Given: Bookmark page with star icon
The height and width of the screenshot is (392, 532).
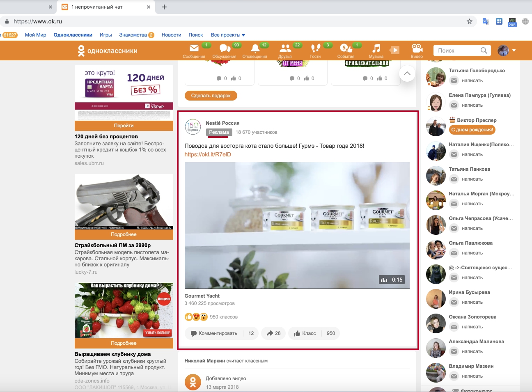Looking at the screenshot, I should pyautogui.click(x=470, y=21).
